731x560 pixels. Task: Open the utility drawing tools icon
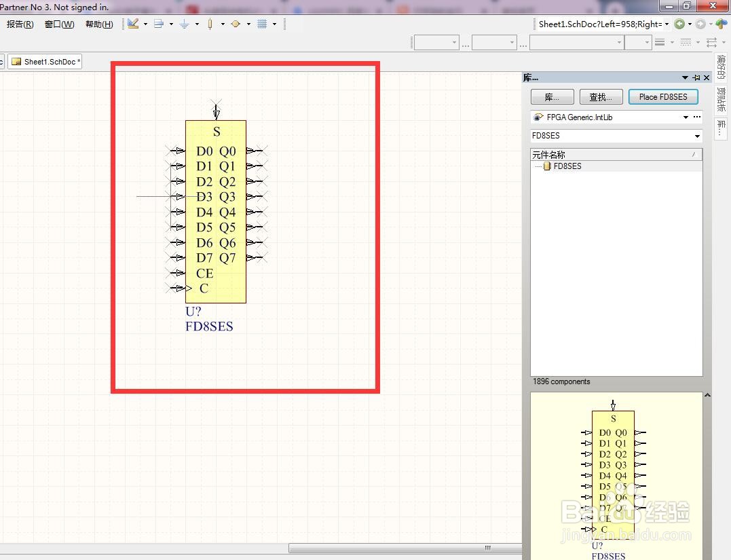tap(133, 24)
